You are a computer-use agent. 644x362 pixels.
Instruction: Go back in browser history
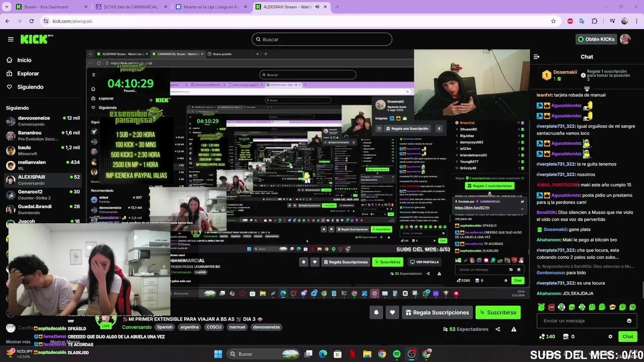point(7,21)
